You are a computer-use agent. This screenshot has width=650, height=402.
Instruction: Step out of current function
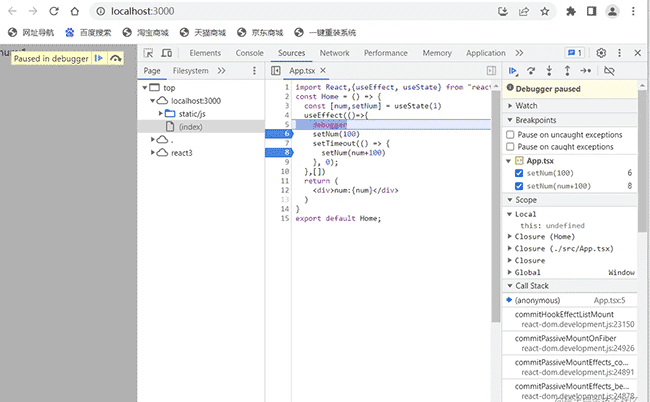click(x=567, y=71)
